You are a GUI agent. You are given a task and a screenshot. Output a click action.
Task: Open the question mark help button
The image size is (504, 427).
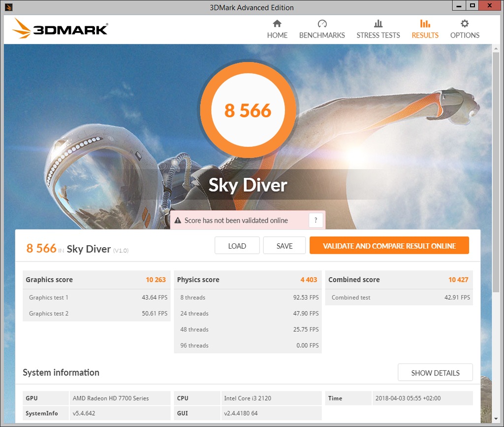point(315,220)
